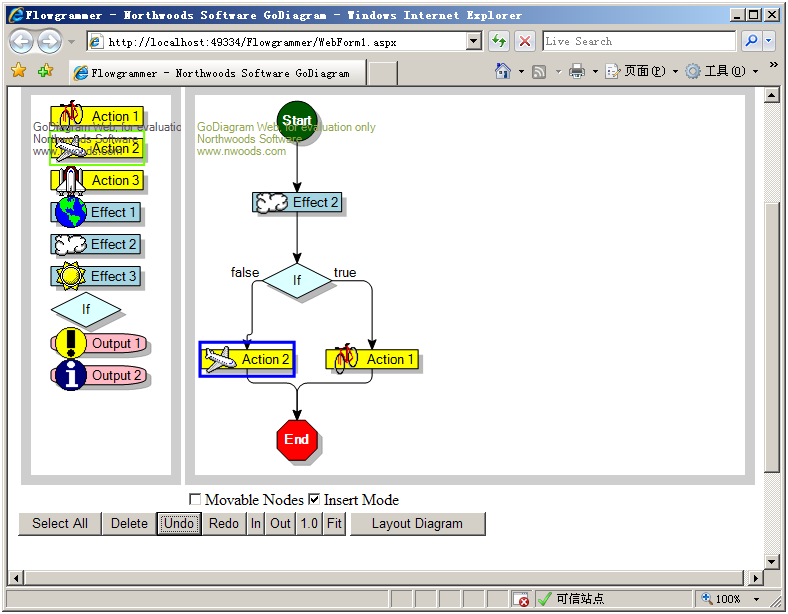
Task: Click the "false" link label
Action: tap(245, 272)
